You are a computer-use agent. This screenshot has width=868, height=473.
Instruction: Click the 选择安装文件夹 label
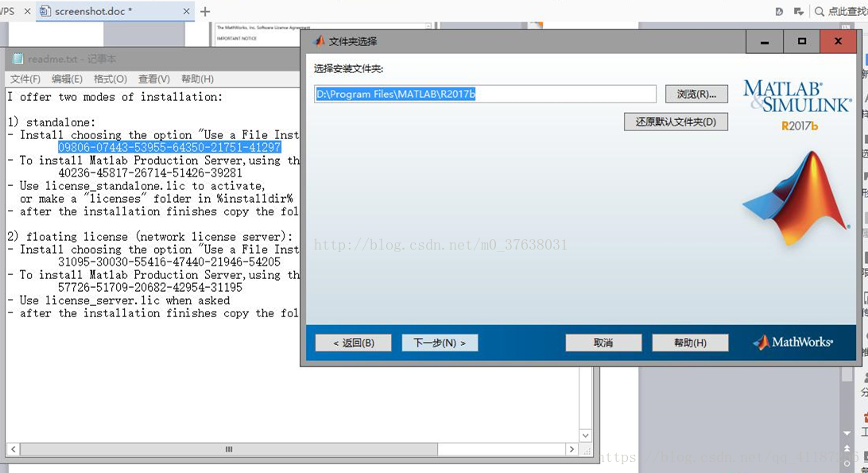[x=349, y=68]
